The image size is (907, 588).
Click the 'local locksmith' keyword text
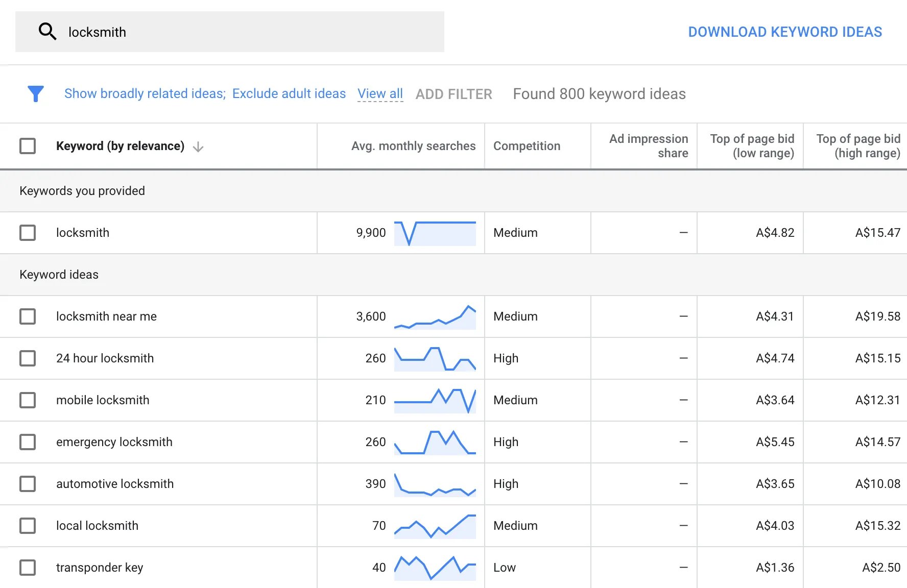[97, 526]
